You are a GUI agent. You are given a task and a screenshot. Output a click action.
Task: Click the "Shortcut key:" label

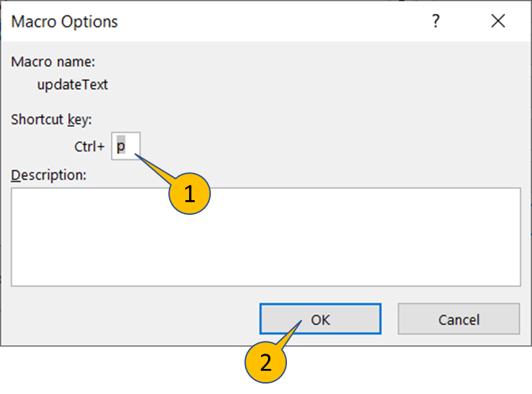click(x=52, y=119)
